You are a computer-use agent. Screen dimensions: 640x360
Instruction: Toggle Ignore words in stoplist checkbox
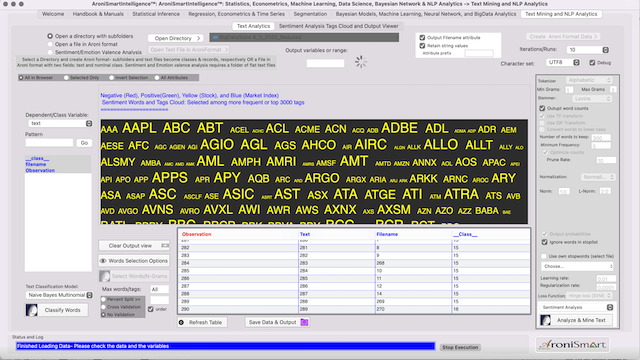point(544,242)
